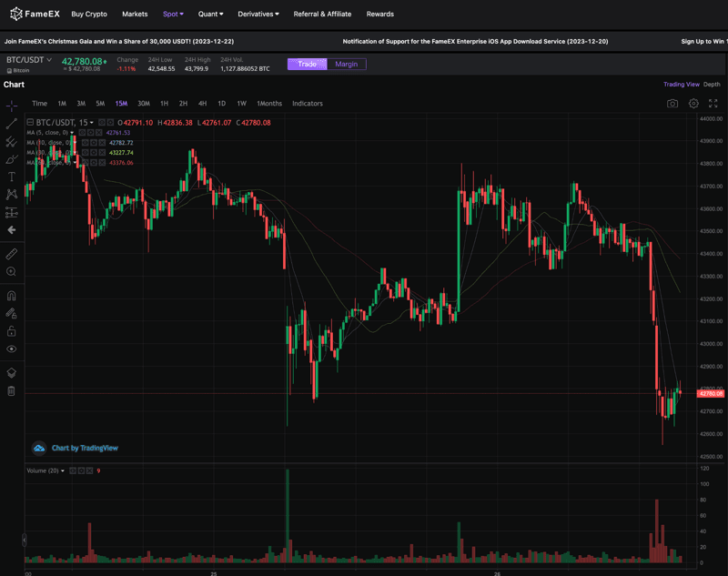Viewport: 728px width, 576px height.
Task: Expand the BTC/USDT pair selector
Action: [30, 60]
